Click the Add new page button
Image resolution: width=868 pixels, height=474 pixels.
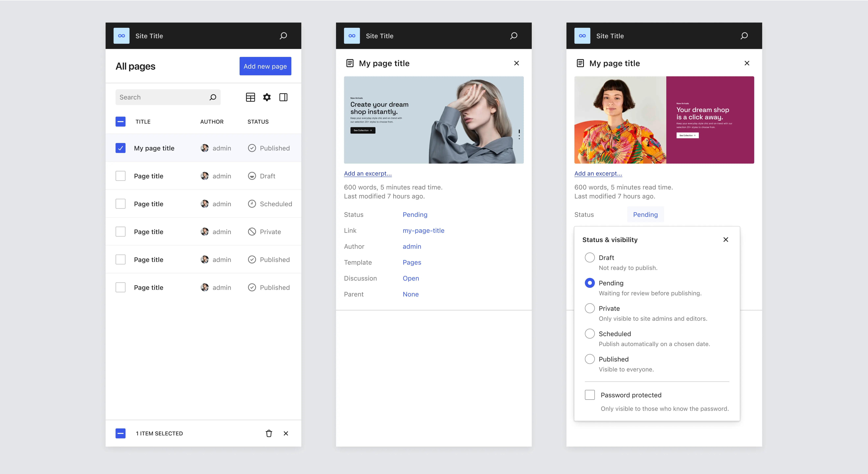[x=265, y=66]
